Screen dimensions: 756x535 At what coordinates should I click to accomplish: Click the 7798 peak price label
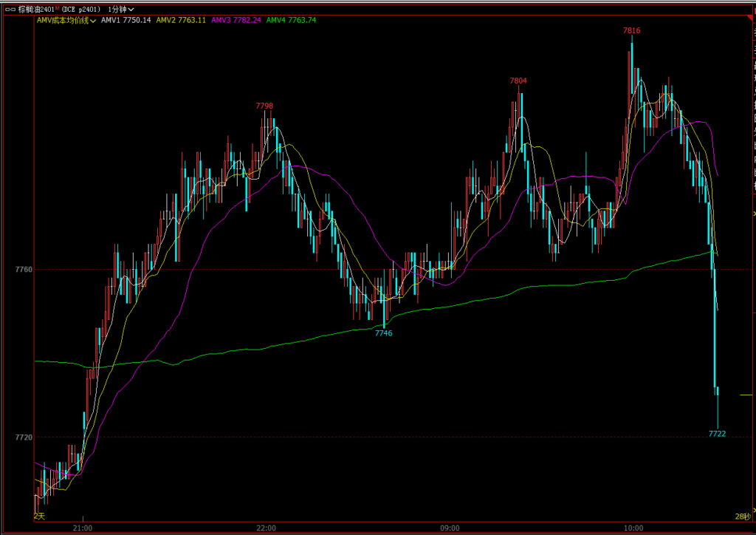264,106
